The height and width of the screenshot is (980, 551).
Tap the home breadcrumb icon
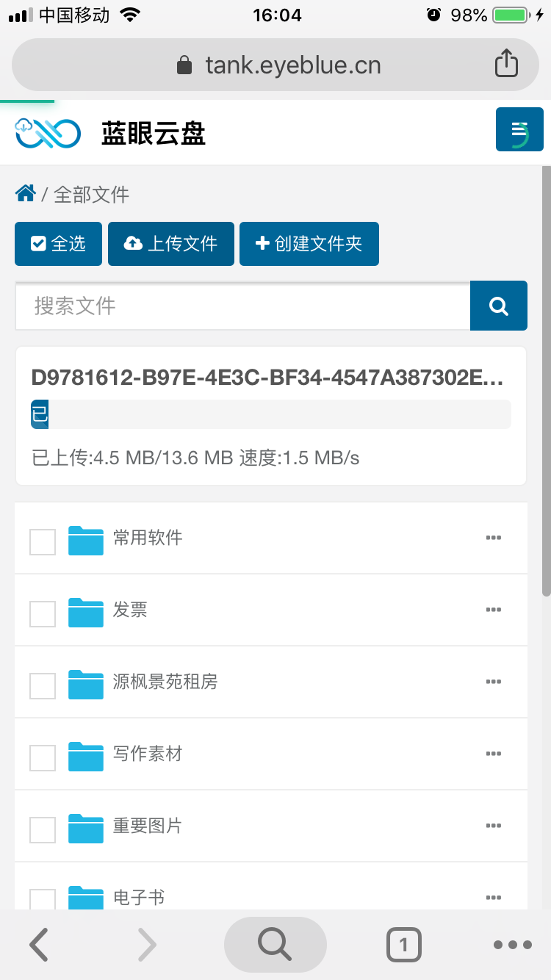(25, 194)
